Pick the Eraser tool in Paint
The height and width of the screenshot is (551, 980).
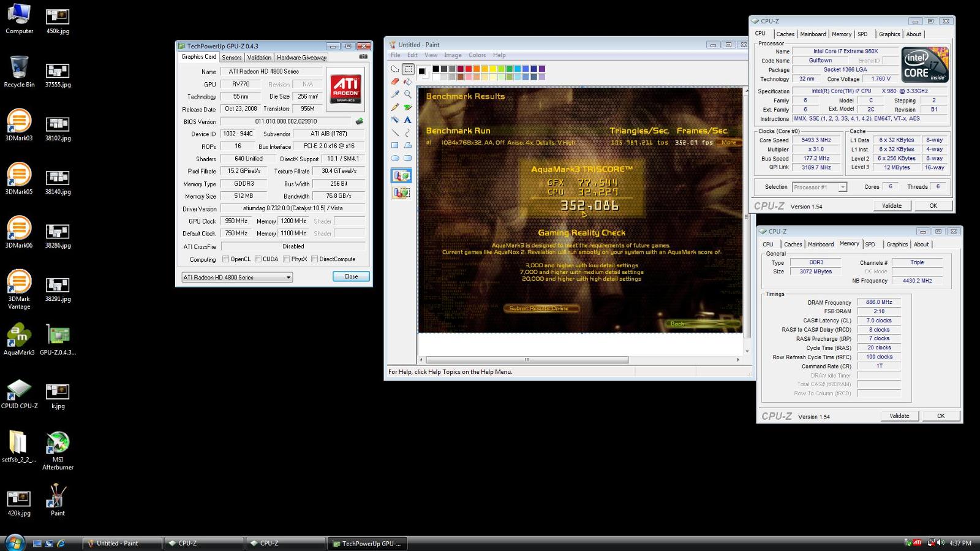[x=395, y=82]
